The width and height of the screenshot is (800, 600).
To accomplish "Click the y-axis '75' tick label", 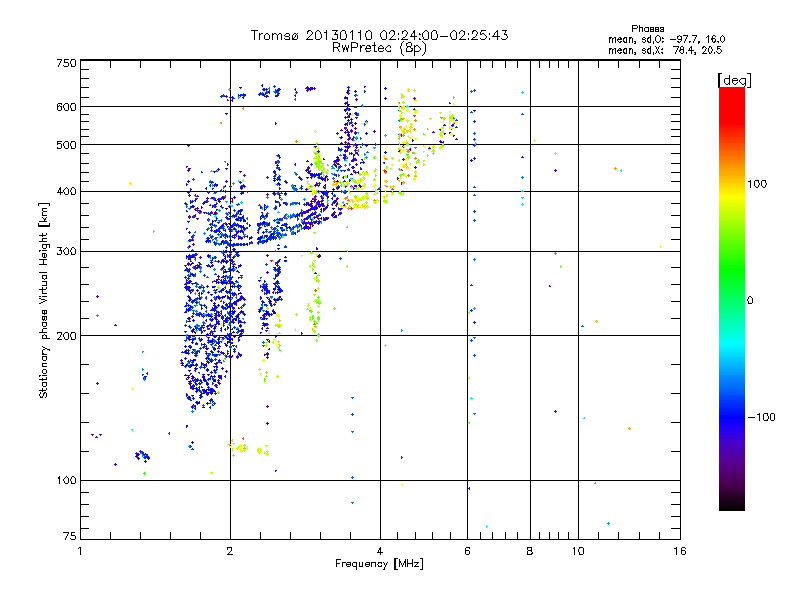I will coord(70,536).
